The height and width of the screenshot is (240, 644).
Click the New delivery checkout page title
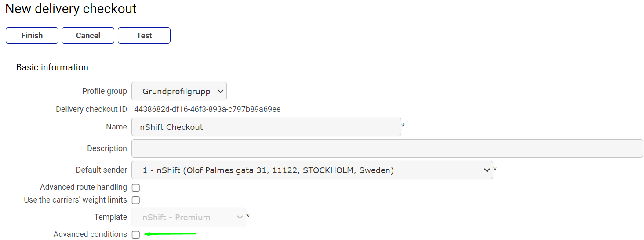click(x=71, y=9)
